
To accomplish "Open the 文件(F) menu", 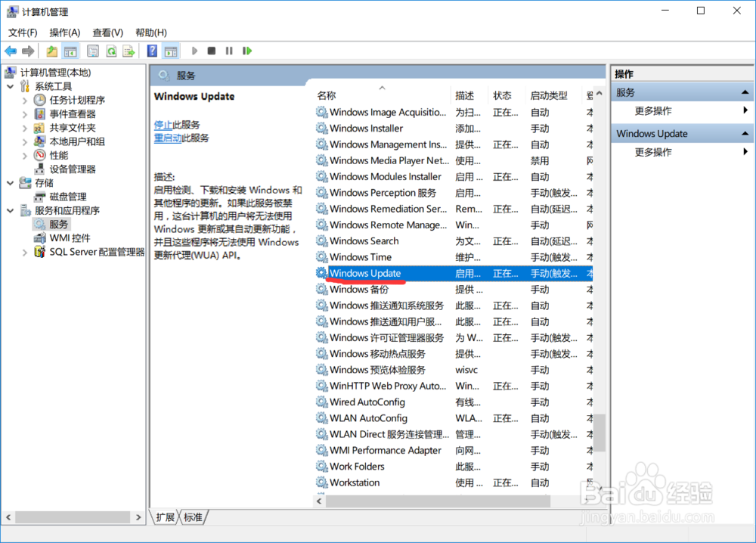I will [23, 33].
